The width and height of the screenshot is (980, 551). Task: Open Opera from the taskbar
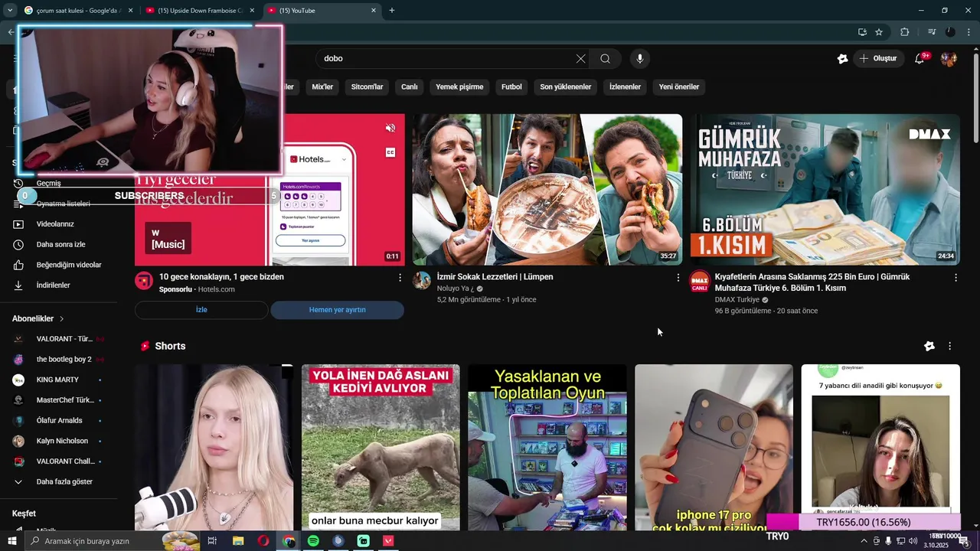(x=263, y=541)
